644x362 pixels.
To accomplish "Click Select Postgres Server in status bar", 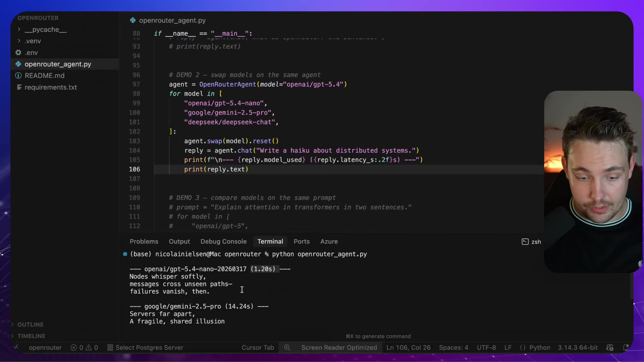I will click(x=145, y=348).
